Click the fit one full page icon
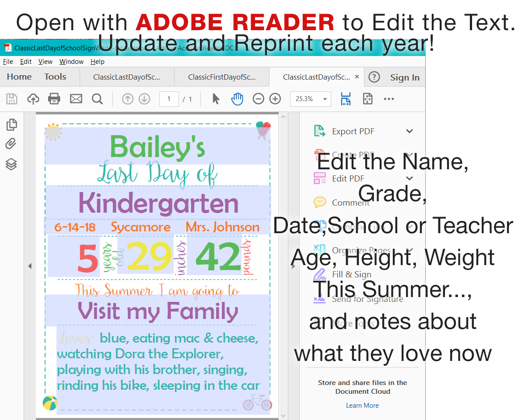The height and width of the screenshot is (420, 525). [367, 99]
